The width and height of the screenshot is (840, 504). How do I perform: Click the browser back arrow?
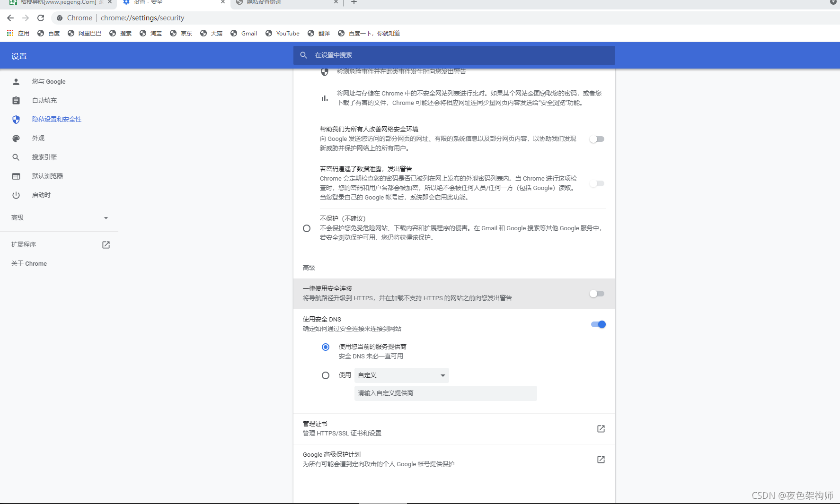tap(10, 18)
